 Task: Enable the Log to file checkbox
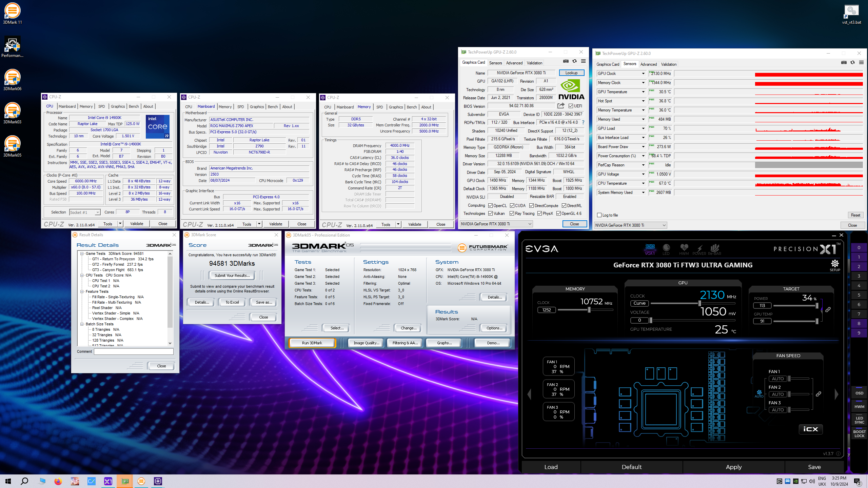pyautogui.click(x=599, y=215)
